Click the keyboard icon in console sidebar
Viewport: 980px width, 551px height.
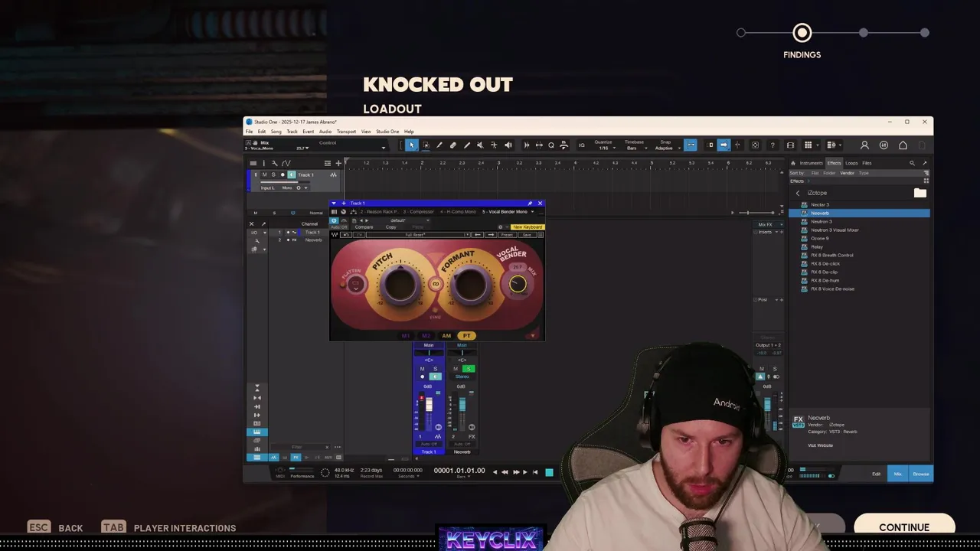[256, 432]
